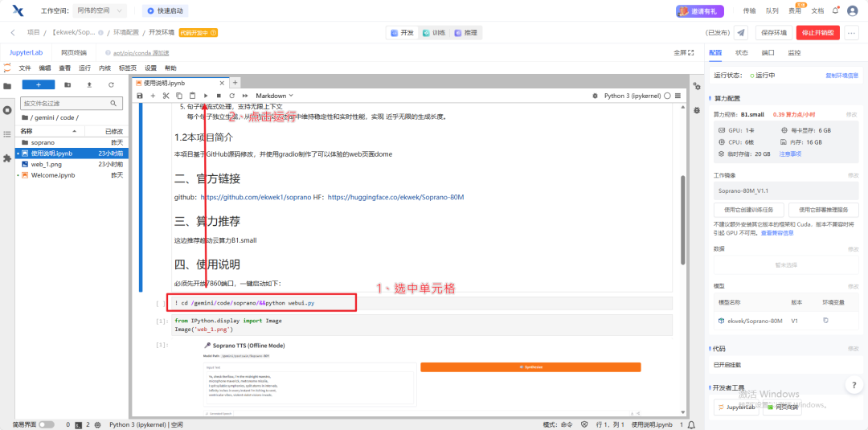Open the 内核 menu
The width and height of the screenshot is (868, 430).
pos(104,68)
